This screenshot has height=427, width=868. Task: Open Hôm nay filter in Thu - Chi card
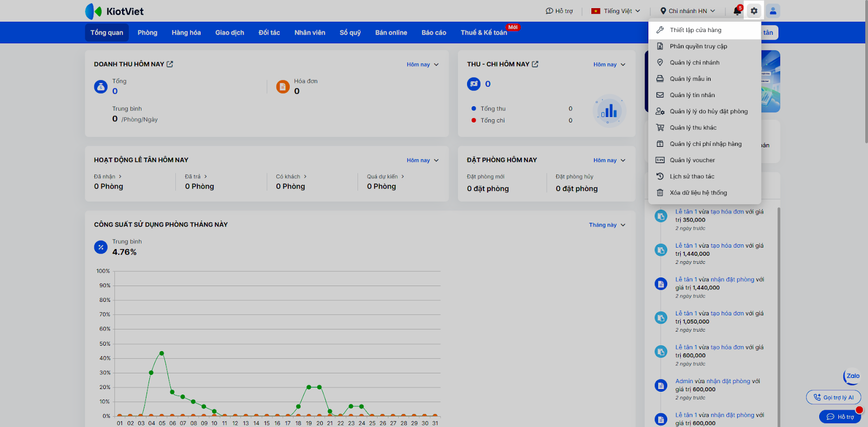[x=609, y=64]
